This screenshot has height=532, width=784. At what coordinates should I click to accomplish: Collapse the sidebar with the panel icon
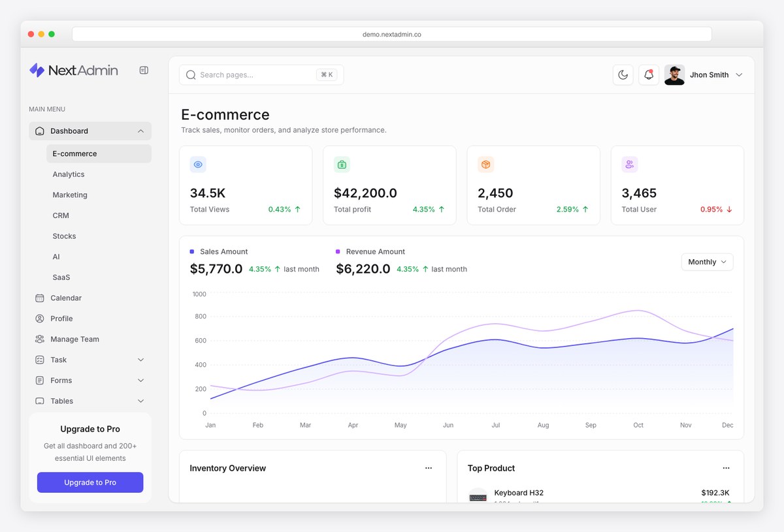[x=144, y=70]
